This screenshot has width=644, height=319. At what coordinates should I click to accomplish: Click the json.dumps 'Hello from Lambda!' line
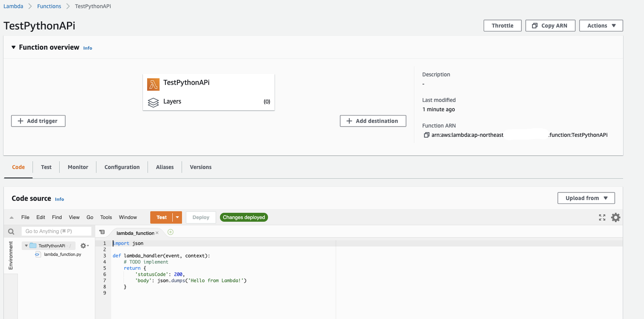coord(190,281)
